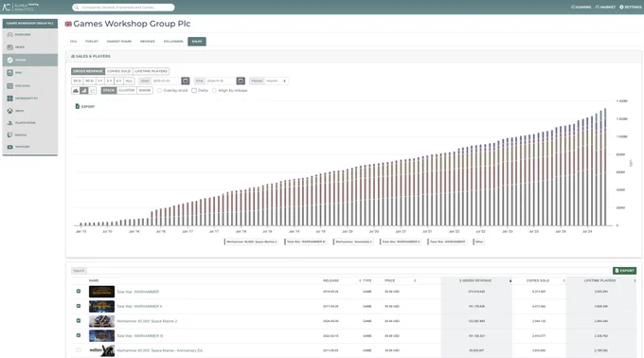Screen dimensions: 644x358
Task: Select Gross Revenue metric
Action: 88,71
